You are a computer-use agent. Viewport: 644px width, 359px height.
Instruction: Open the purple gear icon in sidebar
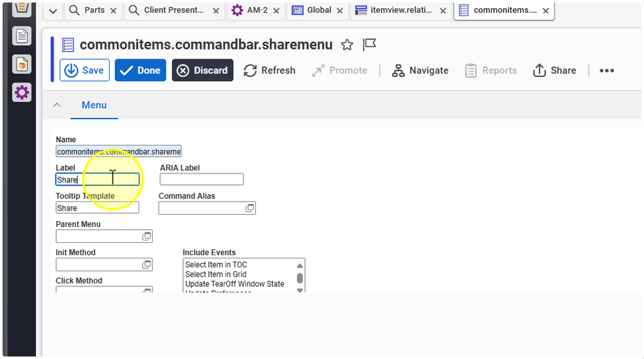pos(22,93)
